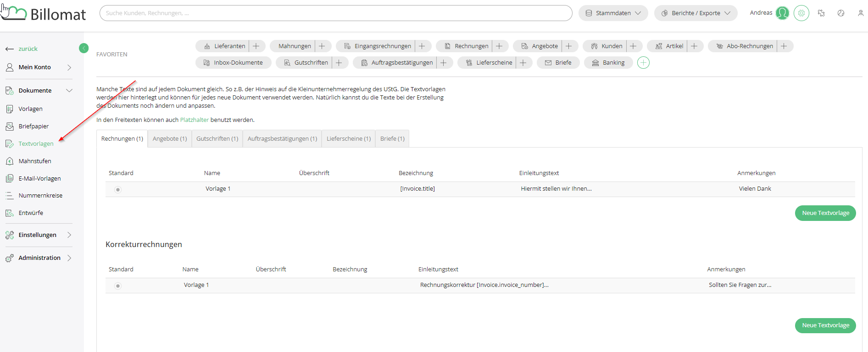The image size is (868, 352).
Task: Click the help circle icon in header
Action: (841, 13)
